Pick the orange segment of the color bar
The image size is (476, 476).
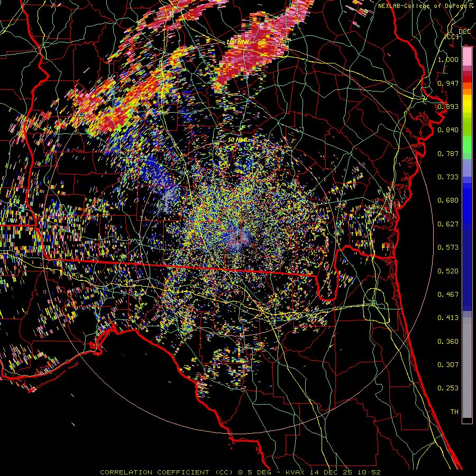point(467,91)
